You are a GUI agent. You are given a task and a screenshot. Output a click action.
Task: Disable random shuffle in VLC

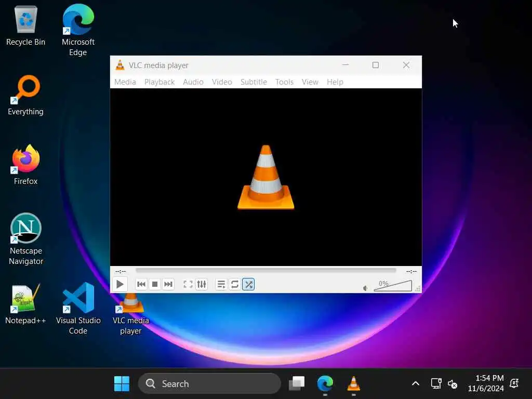(248, 284)
